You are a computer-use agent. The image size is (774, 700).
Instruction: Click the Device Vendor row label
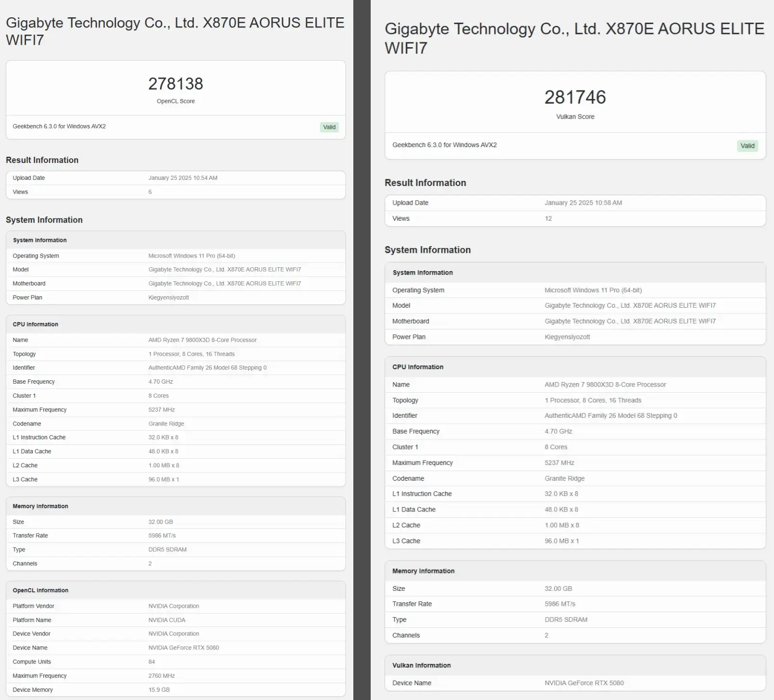click(31, 634)
